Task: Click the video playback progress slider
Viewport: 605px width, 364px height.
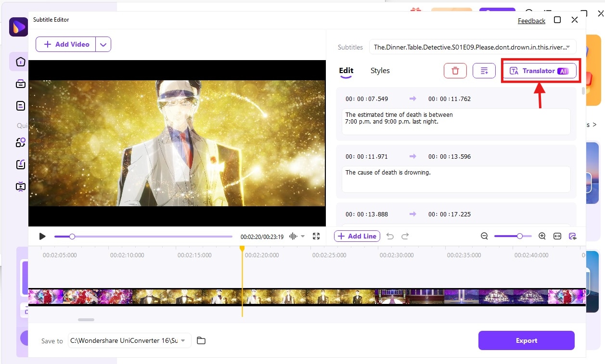Action: point(143,237)
